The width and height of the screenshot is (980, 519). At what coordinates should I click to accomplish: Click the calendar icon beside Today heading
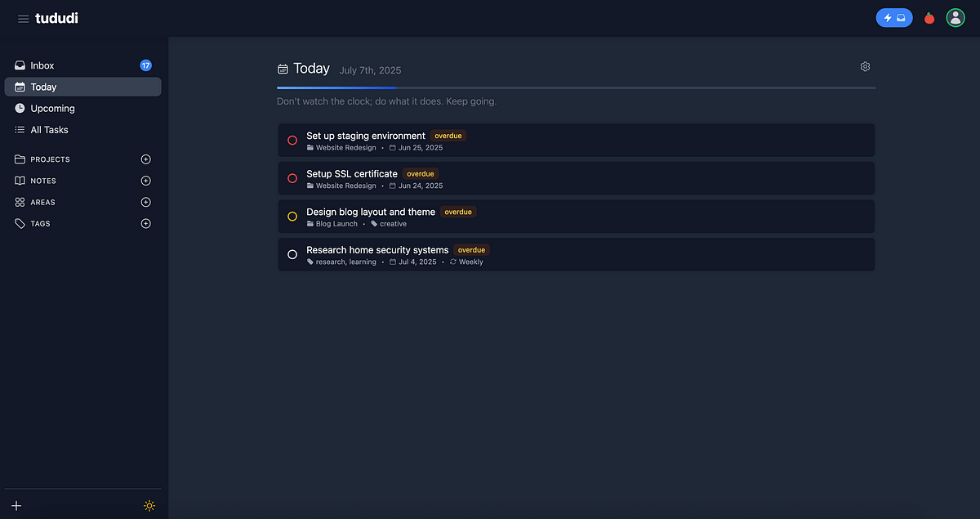[x=283, y=69]
